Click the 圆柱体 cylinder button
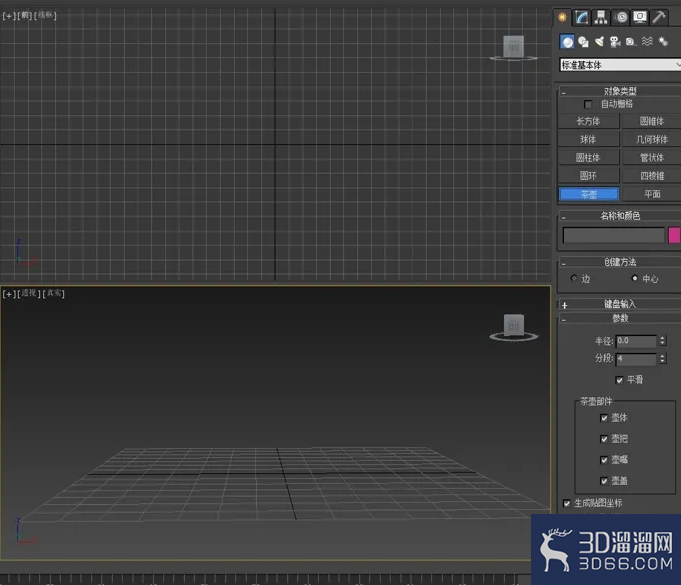Screen dimensions: 681x585 pyautogui.click(x=588, y=158)
